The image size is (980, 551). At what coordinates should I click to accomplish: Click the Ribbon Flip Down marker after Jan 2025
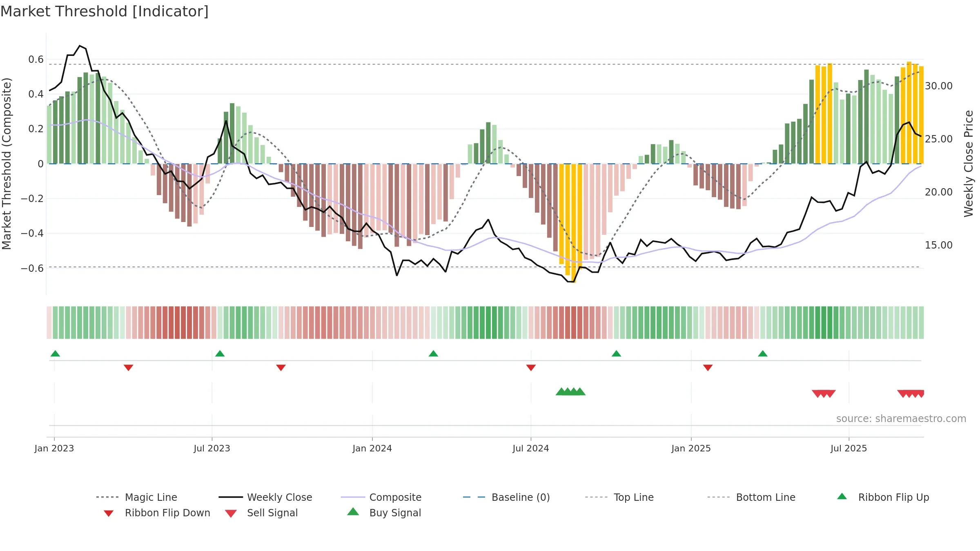click(x=708, y=368)
